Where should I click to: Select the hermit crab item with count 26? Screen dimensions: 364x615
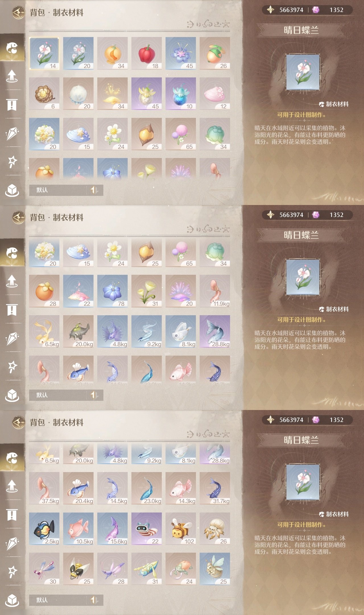pos(215,529)
